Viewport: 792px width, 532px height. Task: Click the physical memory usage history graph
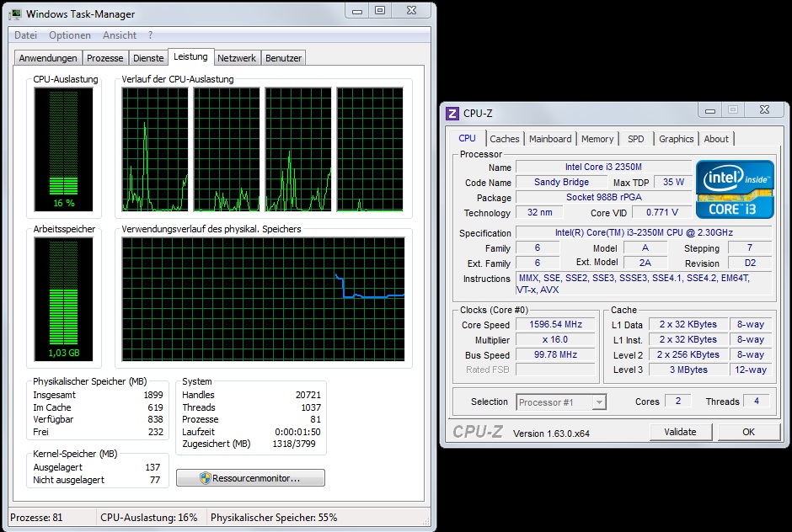pos(263,300)
